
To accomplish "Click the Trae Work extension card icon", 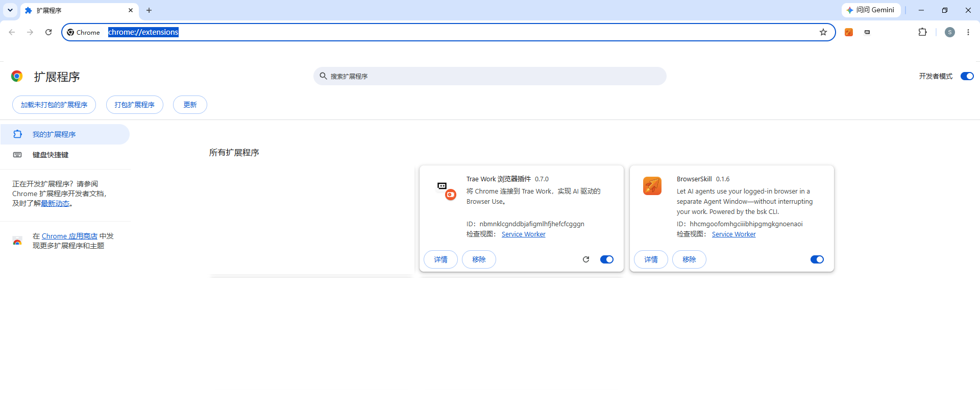I will 446,190.
